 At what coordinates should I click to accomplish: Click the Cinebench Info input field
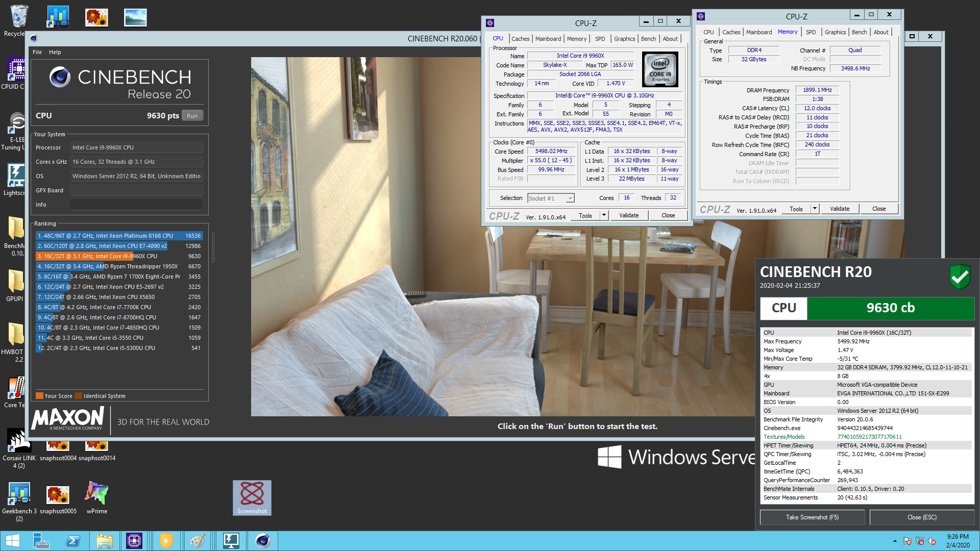pyautogui.click(x=136, y=205)
